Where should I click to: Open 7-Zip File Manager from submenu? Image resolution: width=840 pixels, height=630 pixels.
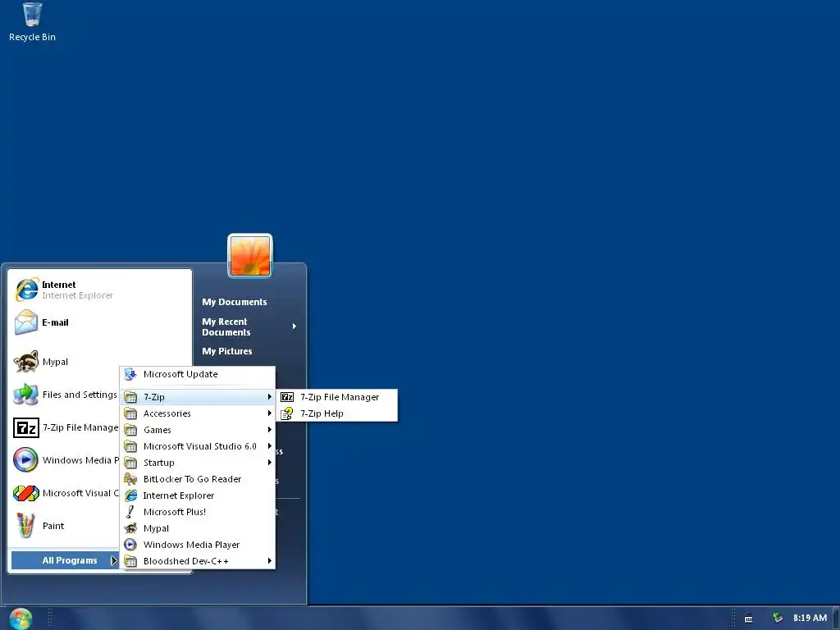[x=337, y=397]
